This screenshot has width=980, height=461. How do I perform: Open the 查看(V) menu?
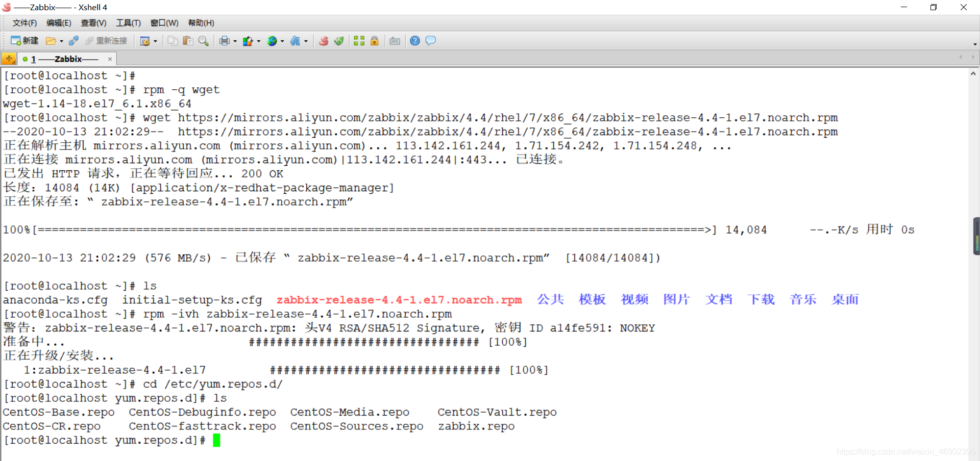click(x=93, y=23)
